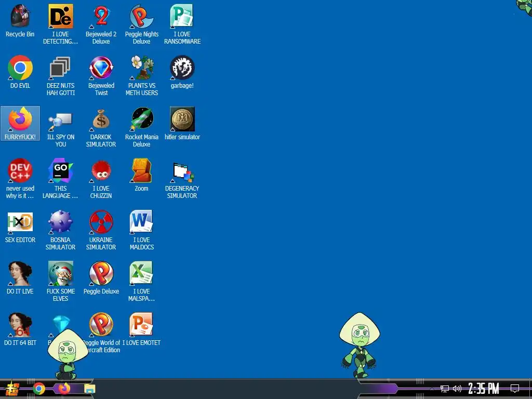Open the volume speaker tray icon

point(457,389)
